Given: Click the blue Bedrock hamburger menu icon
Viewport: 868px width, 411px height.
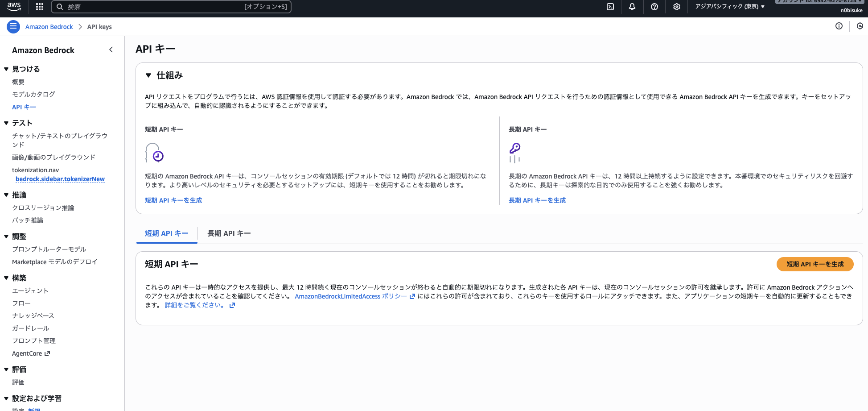Looking at the screenshot, I should tap(13, 27).
